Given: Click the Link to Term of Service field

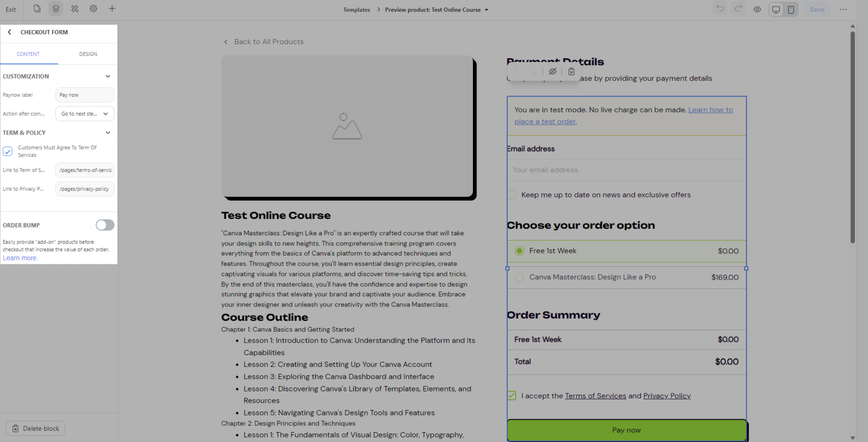Looking at the screenshot, I should tap(85, 170).
